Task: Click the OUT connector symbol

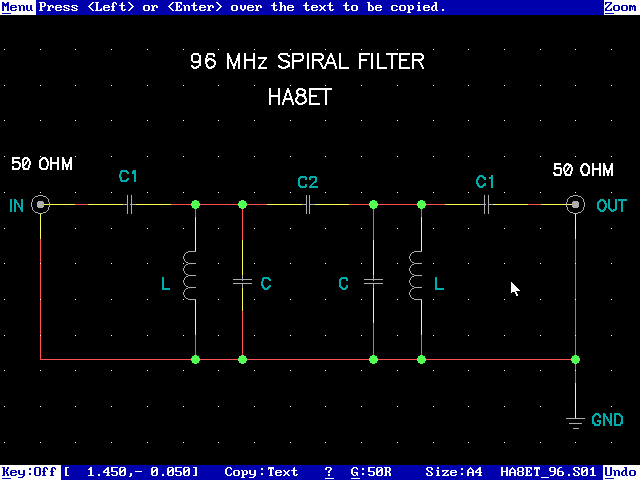Action: tap(575, 205)
